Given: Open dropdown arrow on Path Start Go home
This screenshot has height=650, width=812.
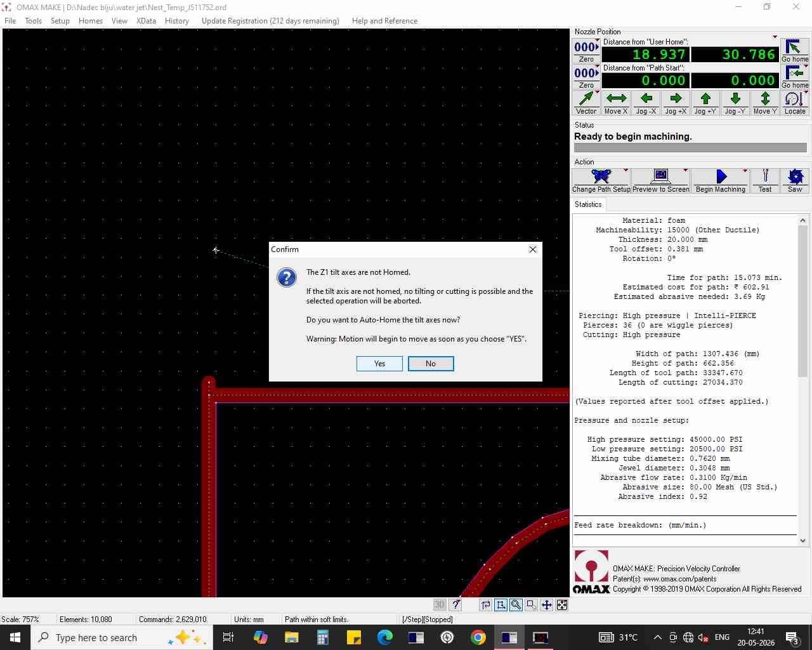Looking at the screenshot, I should coord(806,67).
